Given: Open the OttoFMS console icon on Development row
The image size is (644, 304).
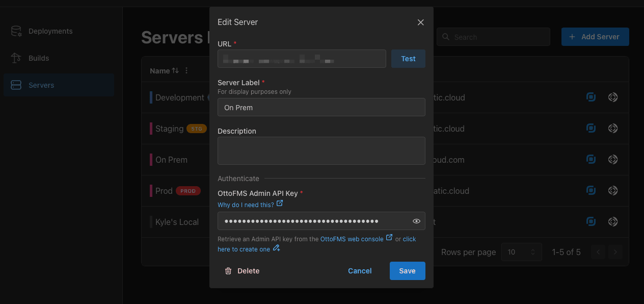Looking at the screenshot, I should (591, 97).
